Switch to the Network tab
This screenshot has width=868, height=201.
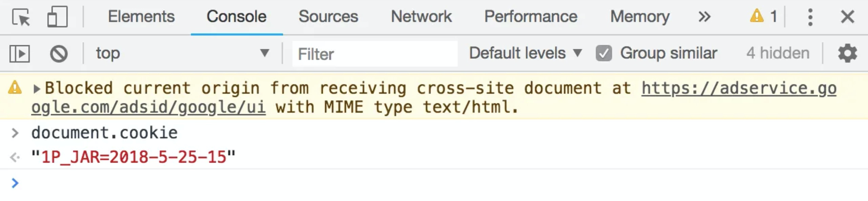421,17
